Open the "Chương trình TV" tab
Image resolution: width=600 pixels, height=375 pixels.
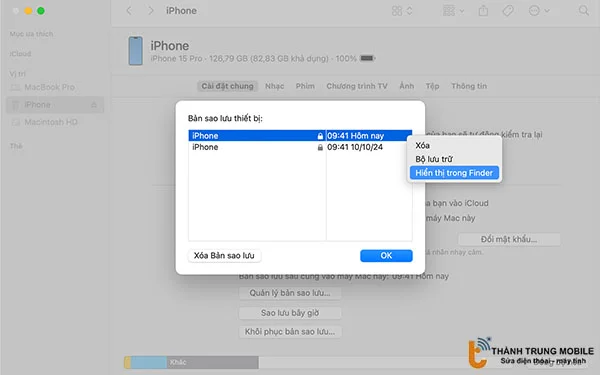pyautogui.click(x=357, y=86)
